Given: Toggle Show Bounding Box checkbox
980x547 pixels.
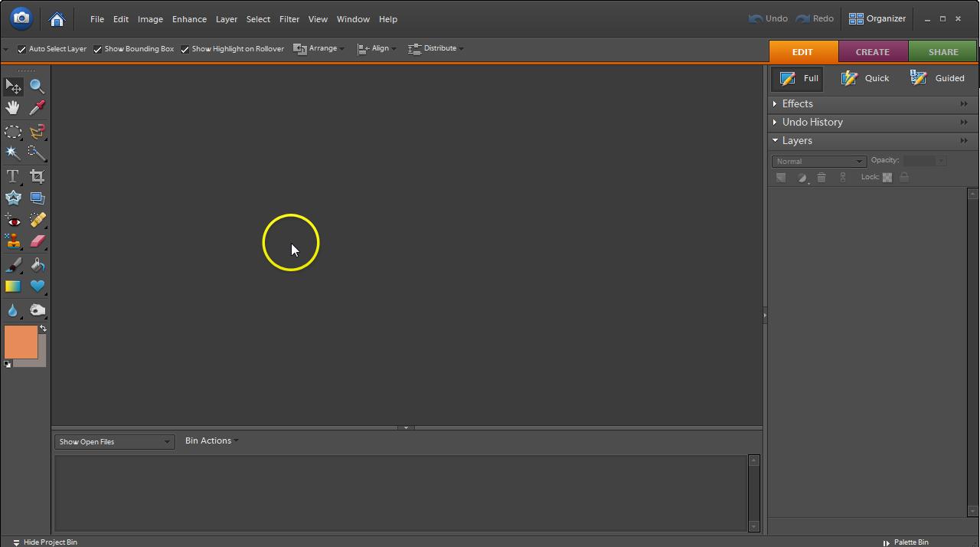Looking at the screenshot, I should [x=97, y=49].
